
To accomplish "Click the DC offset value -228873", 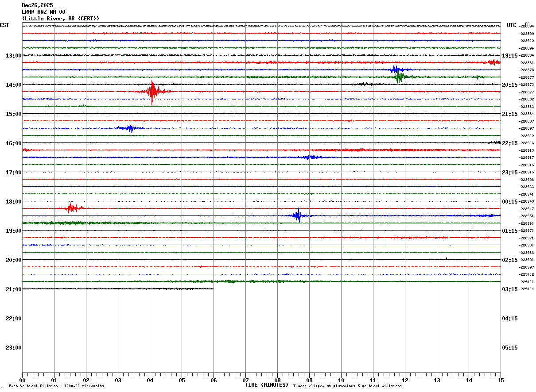I will [x=527, y=85].
